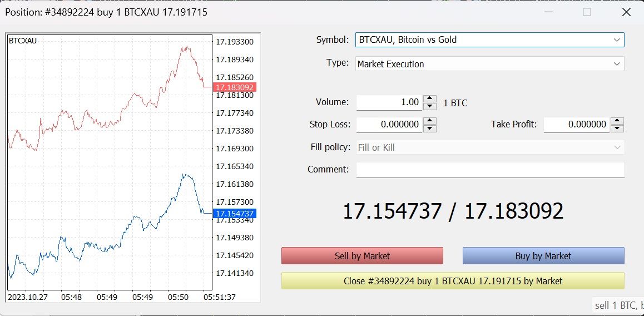Open the Fill policy dropdown
Viewport: 644px width, 316px height.
coord(616,147)
